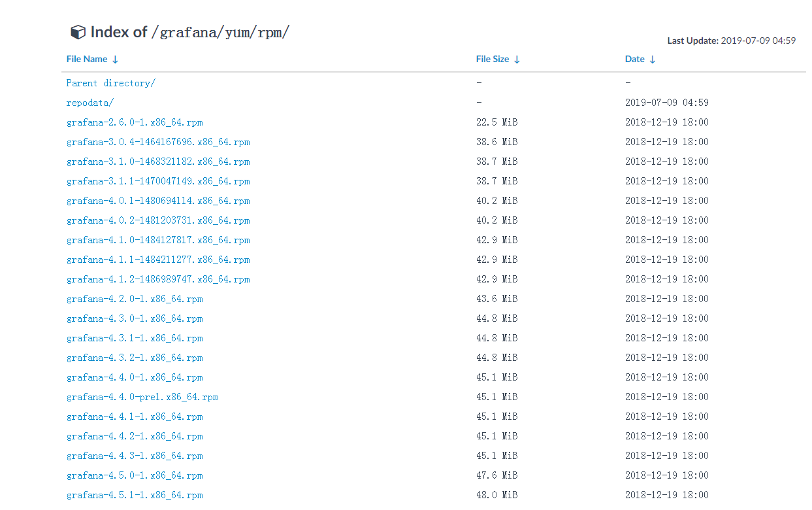Download grafana-4.4.2-1.x86_64.rpm
The image size is (812, 510).
point(135,436)
